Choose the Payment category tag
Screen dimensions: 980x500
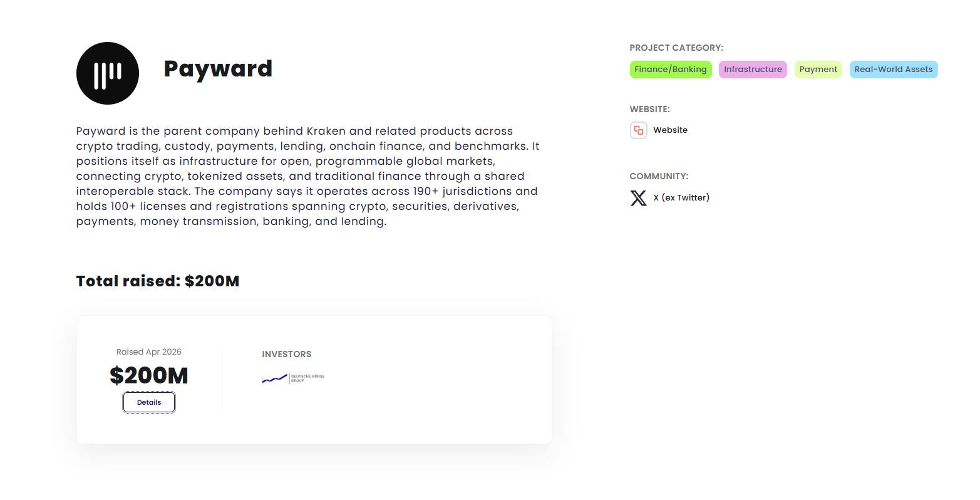818,70
